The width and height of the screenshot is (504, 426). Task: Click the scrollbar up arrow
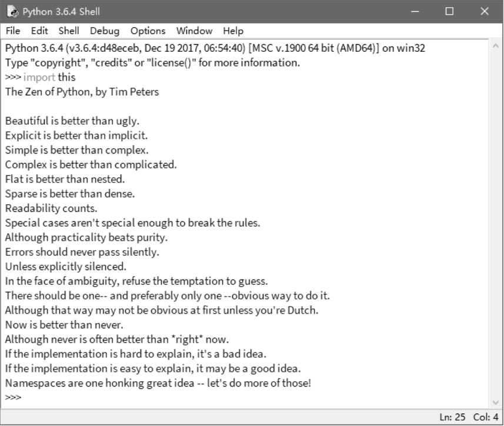point(496,46)
